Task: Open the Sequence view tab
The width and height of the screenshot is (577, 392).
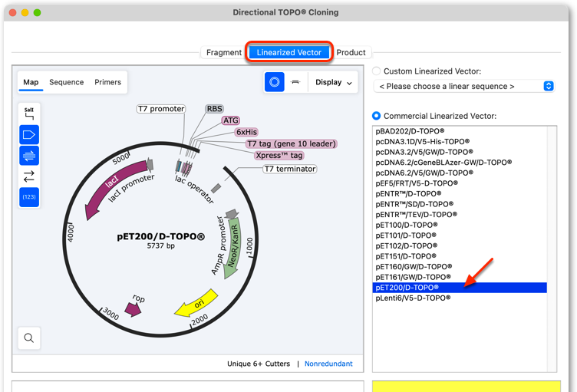Action: coord(67,82)
